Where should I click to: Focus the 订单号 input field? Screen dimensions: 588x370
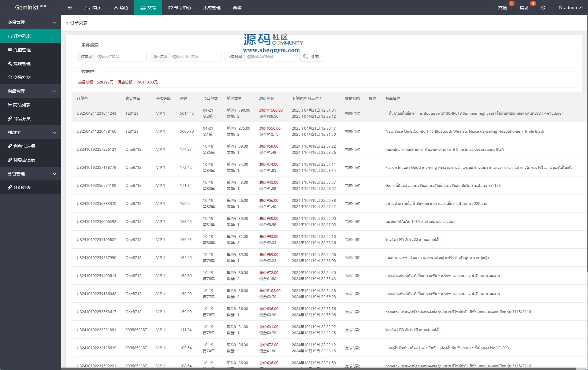pyautogui.click(x=120, y=57)
